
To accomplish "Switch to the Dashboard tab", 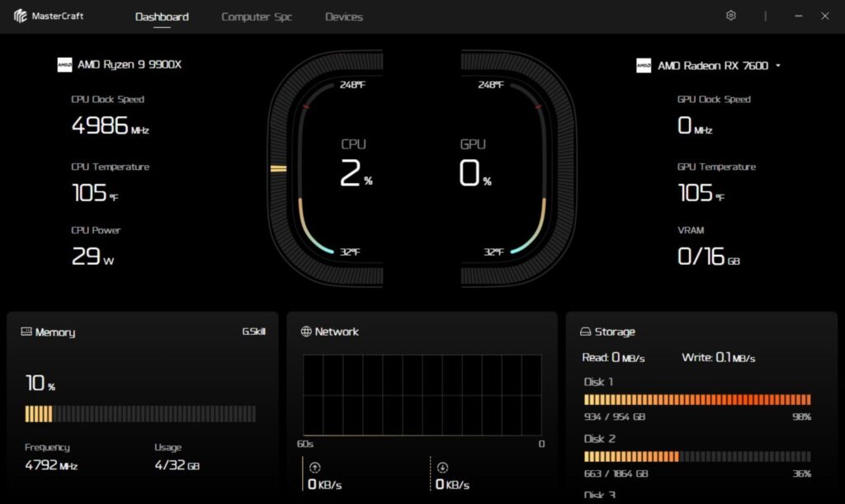I will (162, 16).
